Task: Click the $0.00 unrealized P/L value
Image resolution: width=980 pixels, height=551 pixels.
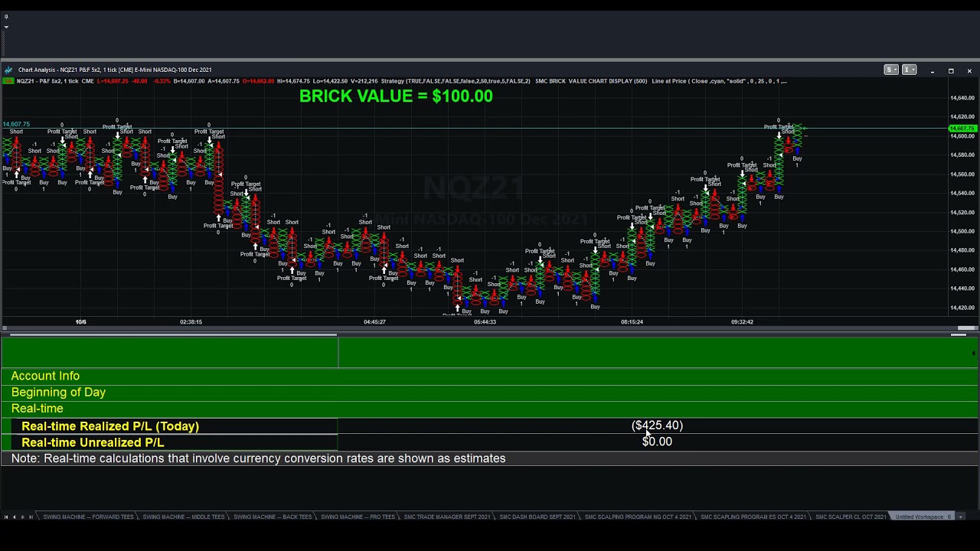Action: (x=657, y=442)
